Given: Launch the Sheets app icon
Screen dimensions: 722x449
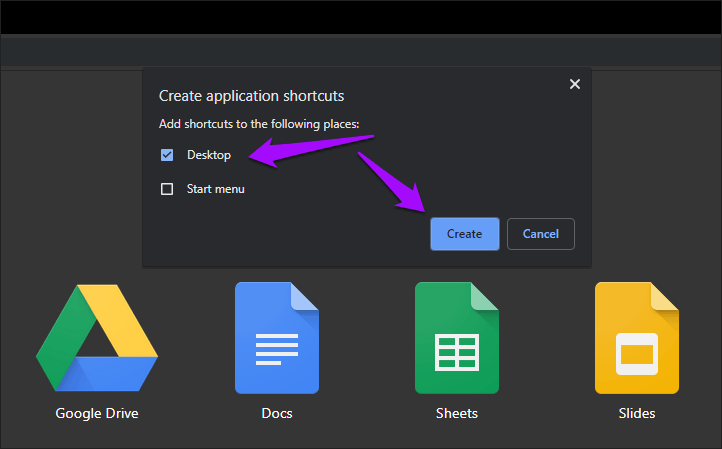Looking at the screenshot, I should (457, 338).
